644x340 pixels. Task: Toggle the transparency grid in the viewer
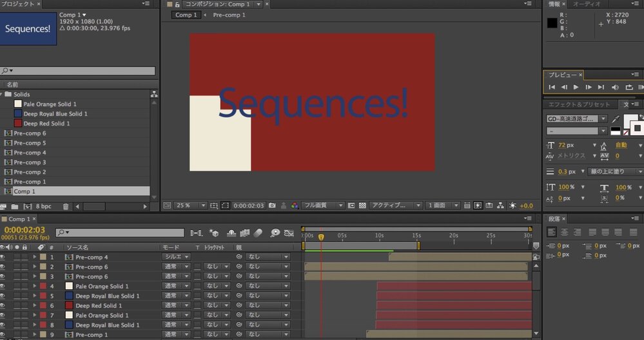coord(362,205)
